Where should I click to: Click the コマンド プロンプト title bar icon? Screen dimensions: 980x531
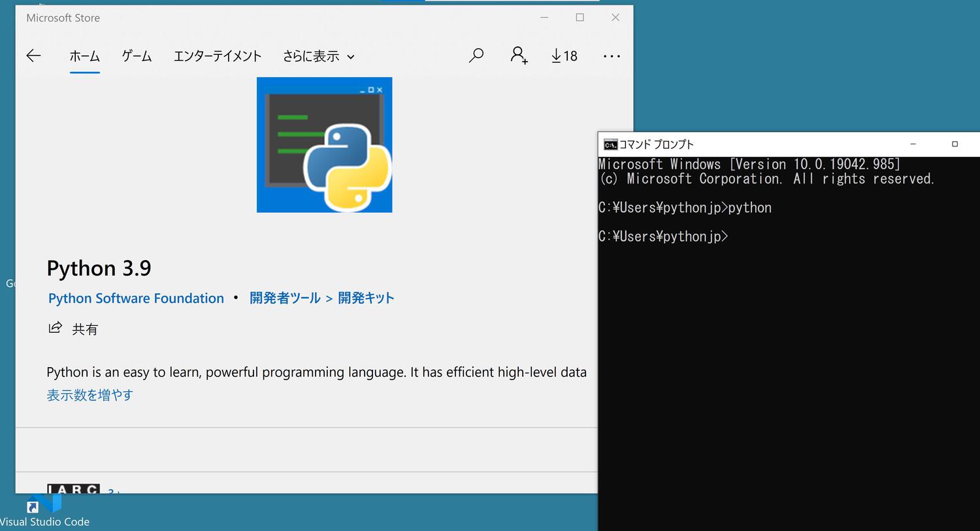(x=610, y=144)
